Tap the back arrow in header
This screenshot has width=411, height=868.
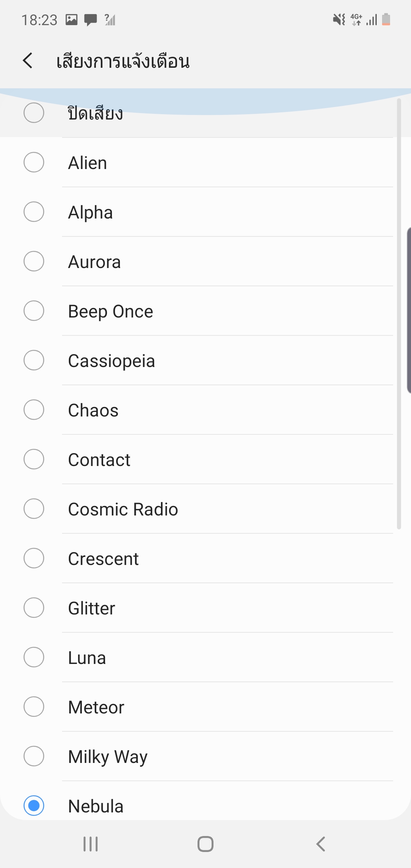(28, 61)
